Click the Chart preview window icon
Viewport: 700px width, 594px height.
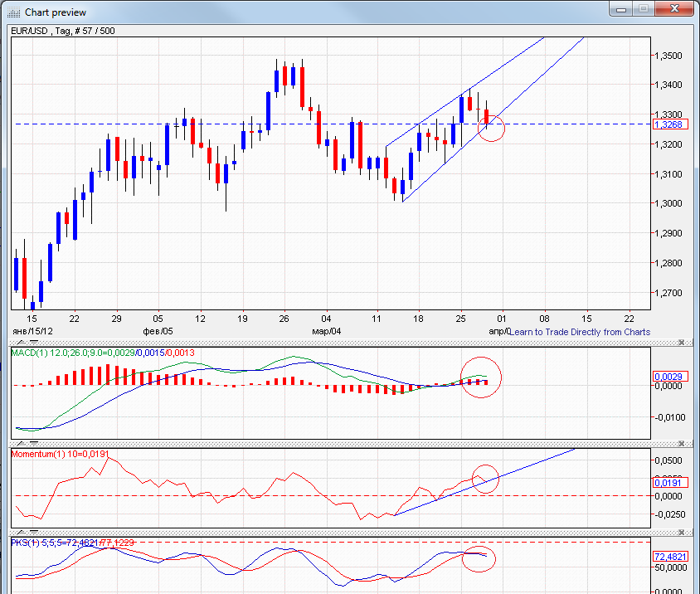[14, 12]
